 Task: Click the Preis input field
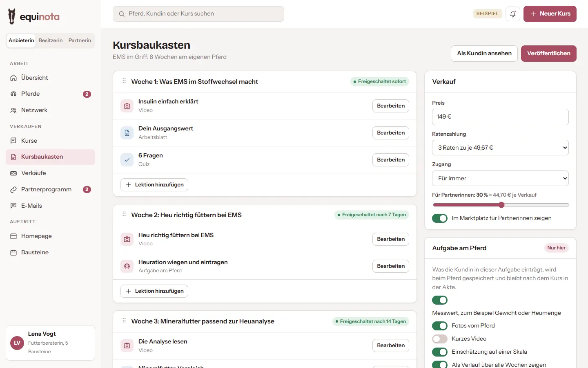pyautogui.click(x=500, y=117)
